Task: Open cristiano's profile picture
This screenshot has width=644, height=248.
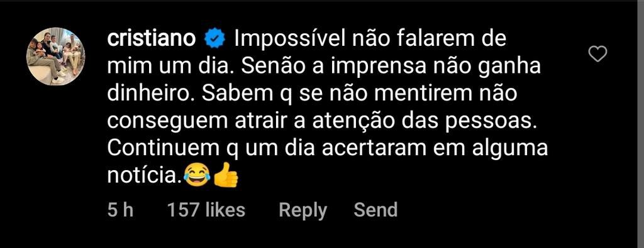Action: click(x=56, y=57)
